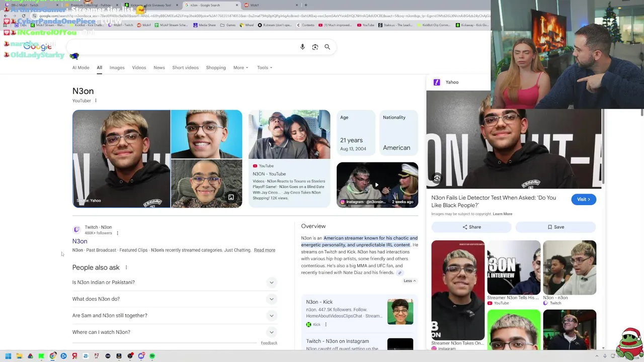Open the Tools dropdown

click(264, 67)
